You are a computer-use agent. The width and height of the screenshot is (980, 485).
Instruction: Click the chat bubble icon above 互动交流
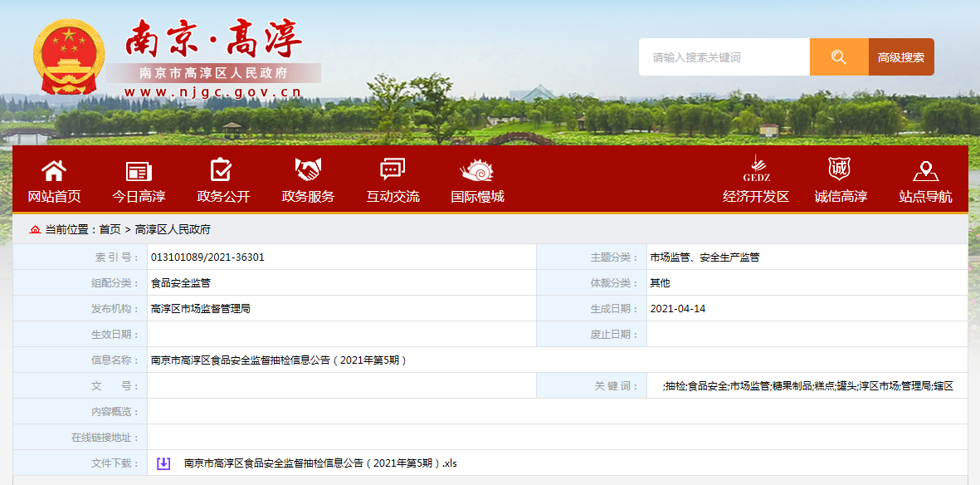coord(392,169)
